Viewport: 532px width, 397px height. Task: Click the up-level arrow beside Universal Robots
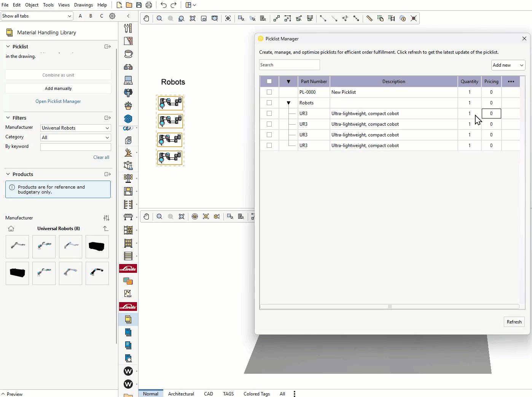click(106, 229)
